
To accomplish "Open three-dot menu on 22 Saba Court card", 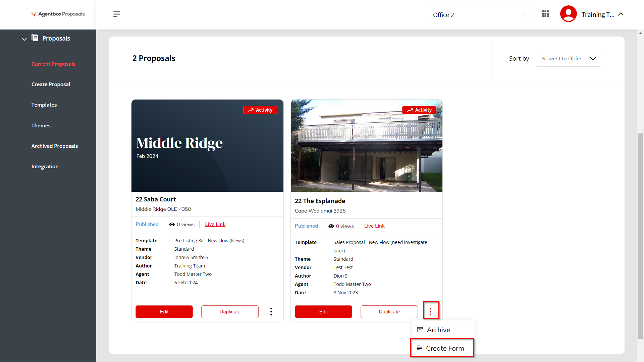I will [x=271, y=312].
